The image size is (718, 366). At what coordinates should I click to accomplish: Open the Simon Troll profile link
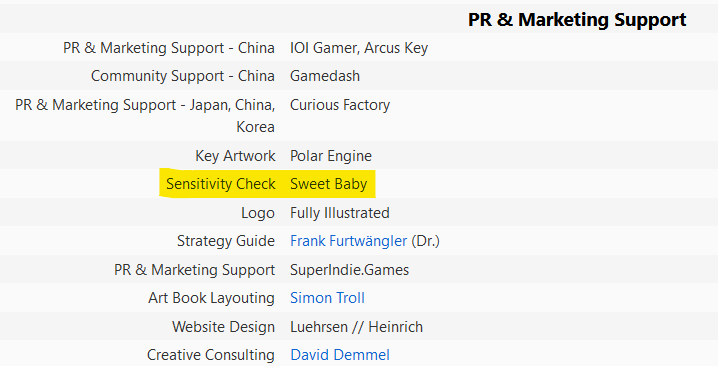pos(327,298)
